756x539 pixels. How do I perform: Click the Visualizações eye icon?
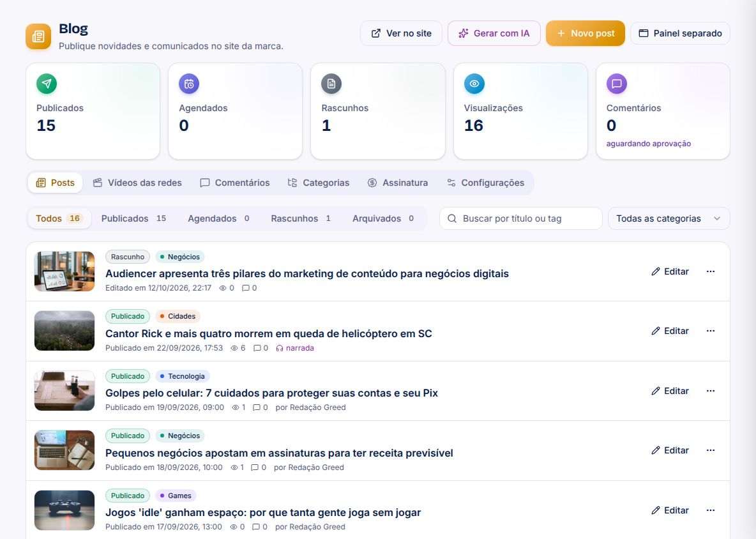pos(474,84)
